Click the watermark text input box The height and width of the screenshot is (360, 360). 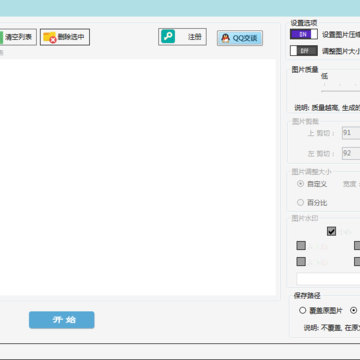click(328, 279)
